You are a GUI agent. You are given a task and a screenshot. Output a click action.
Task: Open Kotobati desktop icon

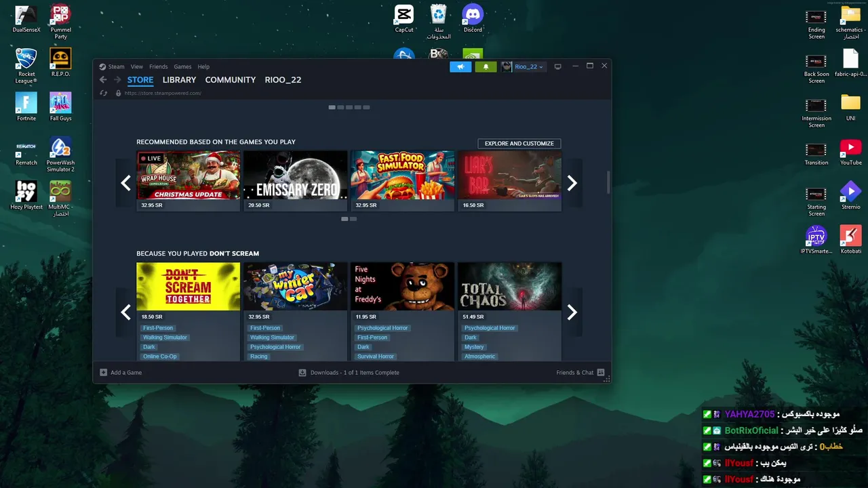(850, 239)
